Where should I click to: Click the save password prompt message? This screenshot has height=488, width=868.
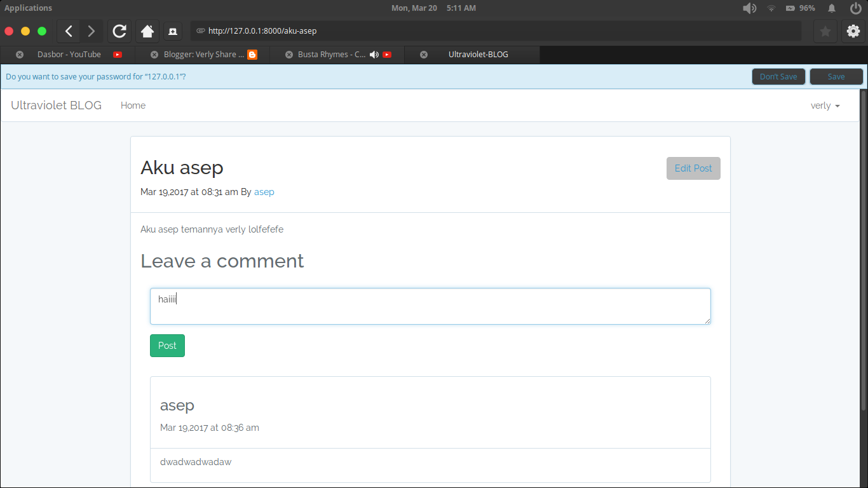coord(96,77)
